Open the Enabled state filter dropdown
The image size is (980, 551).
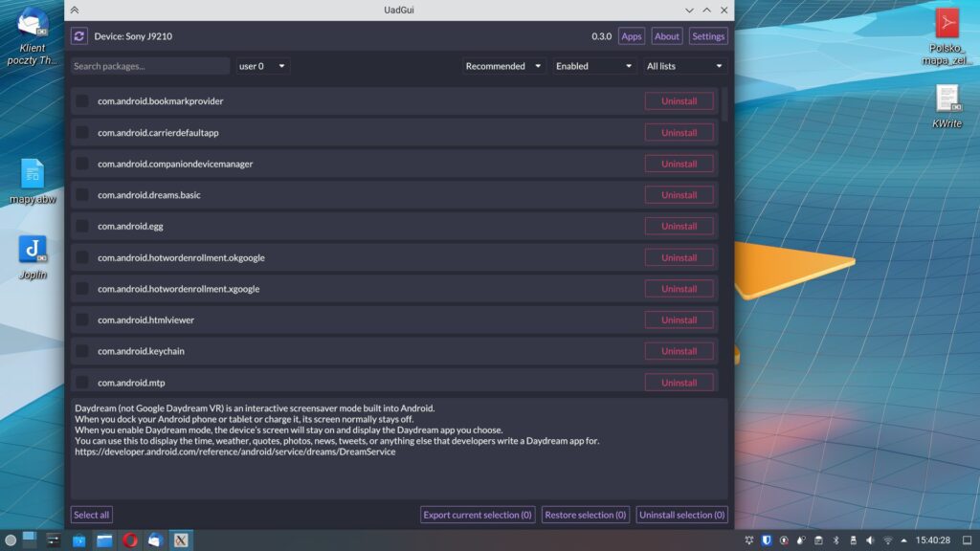click(593, 66)
